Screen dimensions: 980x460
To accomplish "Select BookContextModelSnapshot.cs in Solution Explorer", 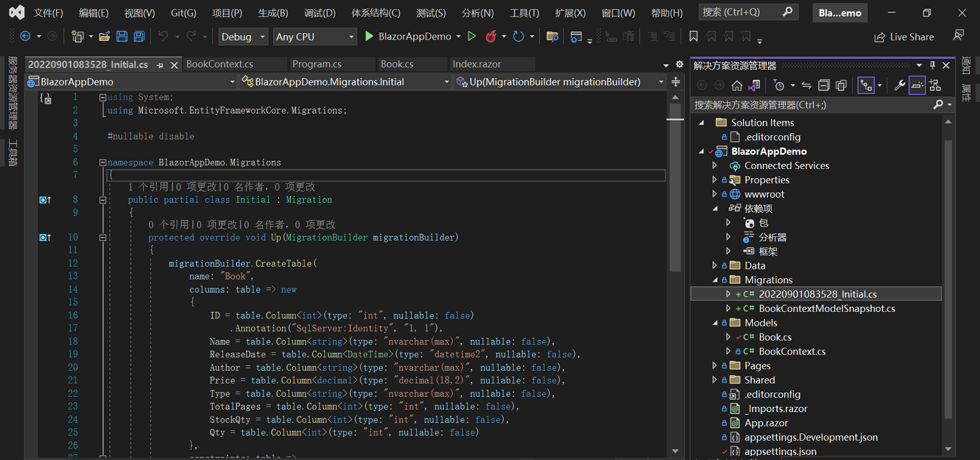I will [x=827, y=309].
